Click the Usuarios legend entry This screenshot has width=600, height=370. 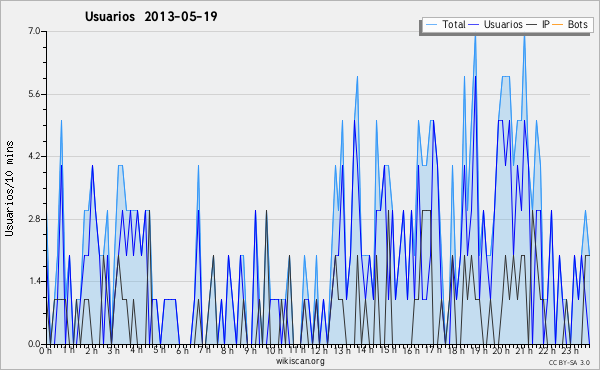click(x=495, y=24)
